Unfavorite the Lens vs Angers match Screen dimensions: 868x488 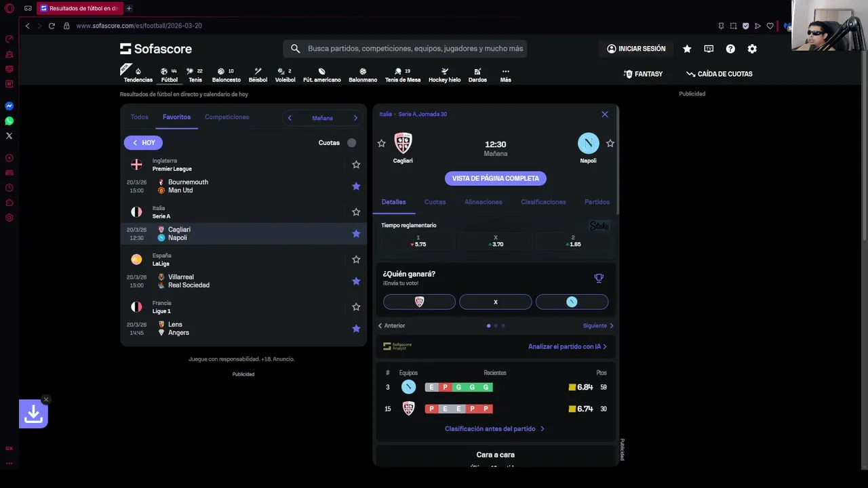(356, 329)
